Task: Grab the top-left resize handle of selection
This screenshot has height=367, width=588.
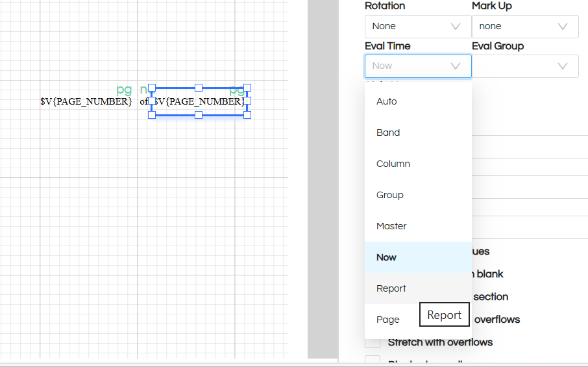Action: click(152, 88)
